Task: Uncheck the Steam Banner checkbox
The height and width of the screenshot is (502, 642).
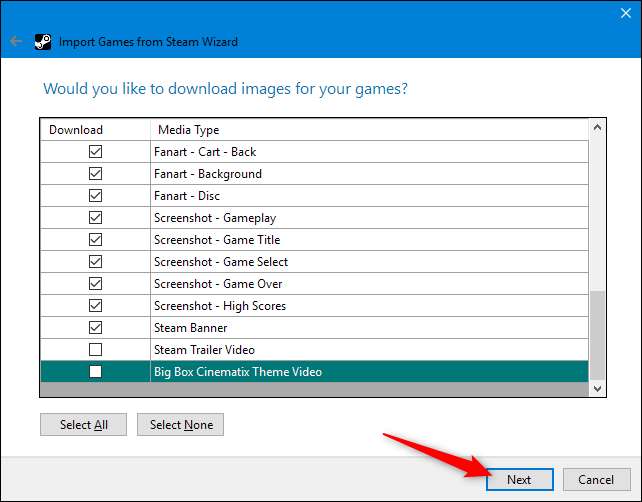Action: point(95,328)
